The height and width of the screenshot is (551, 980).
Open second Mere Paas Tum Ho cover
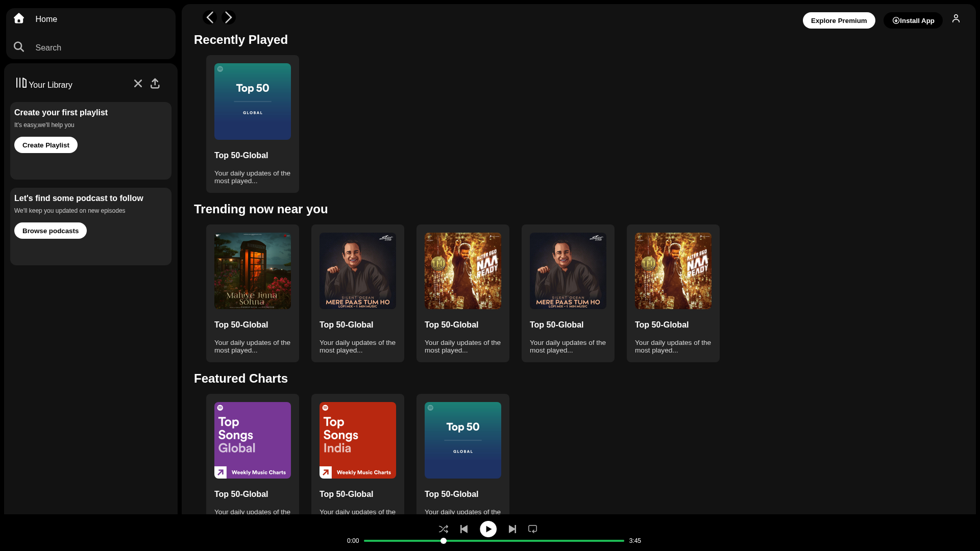[568, 271]
